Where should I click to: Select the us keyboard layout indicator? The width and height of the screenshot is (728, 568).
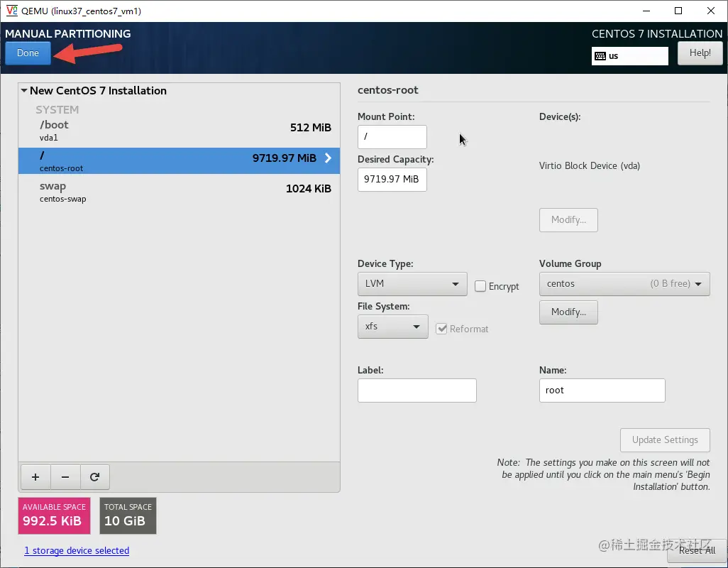pyautogui.click(x=629, y=56)
